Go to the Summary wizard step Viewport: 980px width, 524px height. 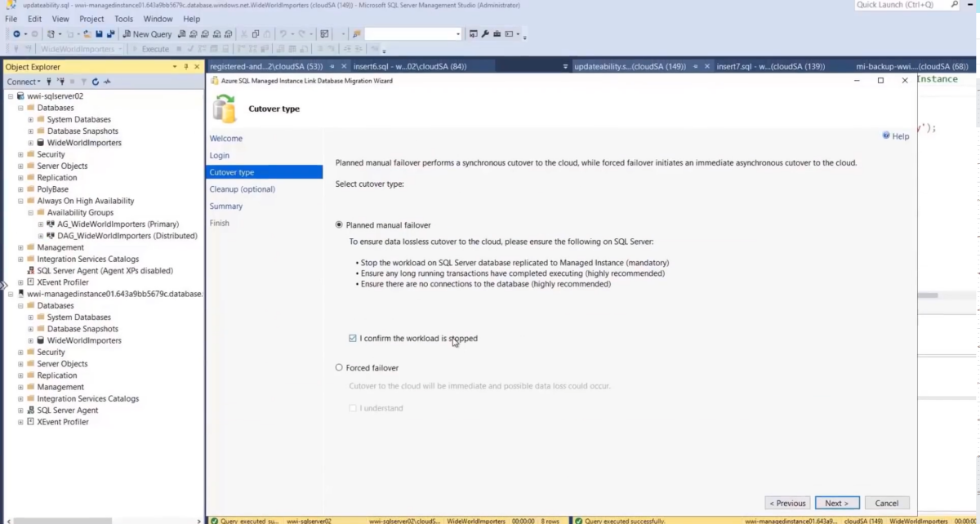point(226,206)
